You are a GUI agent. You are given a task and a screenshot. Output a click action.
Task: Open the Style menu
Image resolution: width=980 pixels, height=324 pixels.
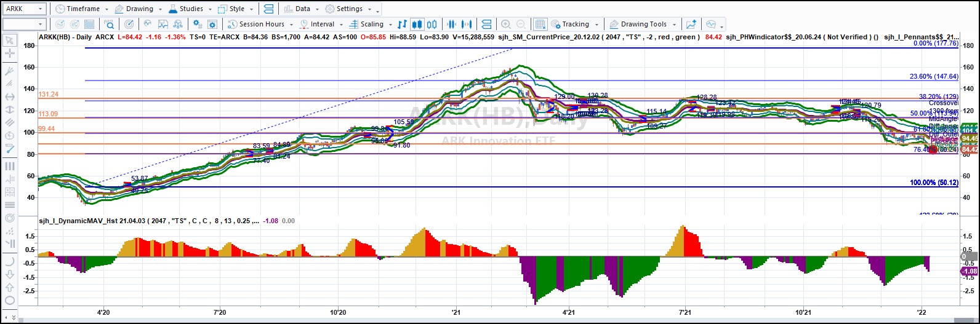(x=236, y=9)
